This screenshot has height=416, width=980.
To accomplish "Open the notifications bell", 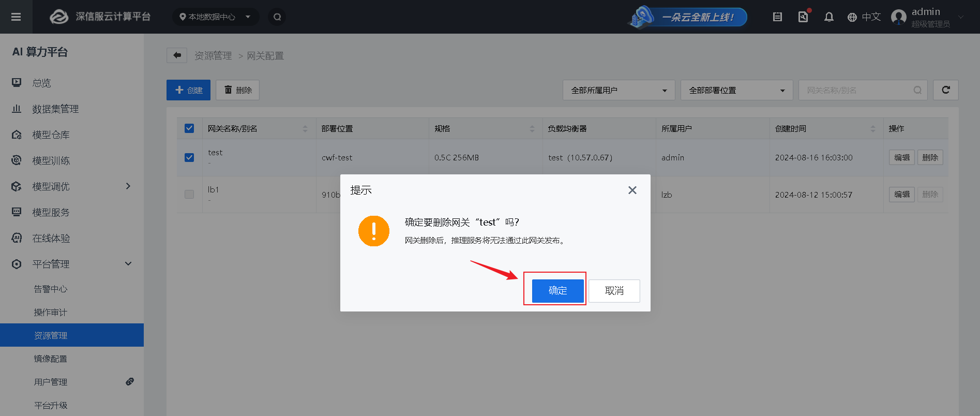I will (x=829, y=17).
